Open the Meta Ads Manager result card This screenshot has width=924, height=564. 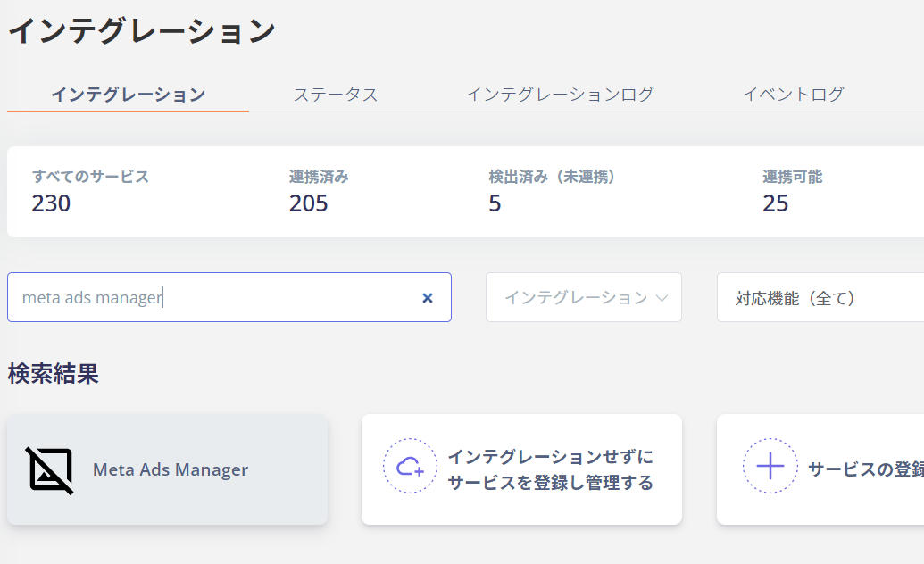click(167, 469)
